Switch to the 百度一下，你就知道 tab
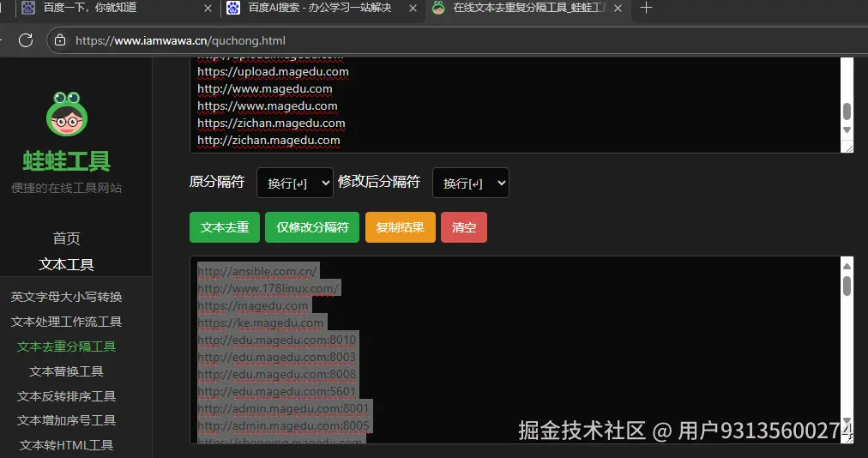This screenshot has height=458, width=868. (x=117, y=8)
